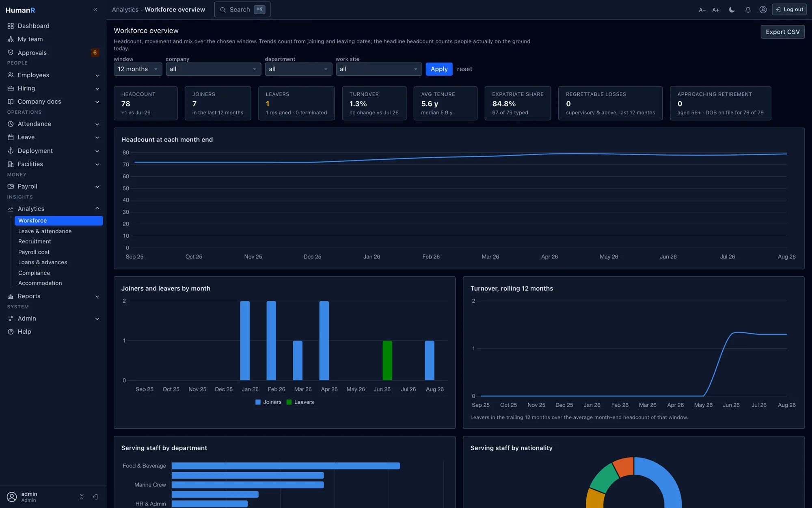The image size is (812, 508).
Task: Open user profile icon in top bar
Action: point(763,10)
